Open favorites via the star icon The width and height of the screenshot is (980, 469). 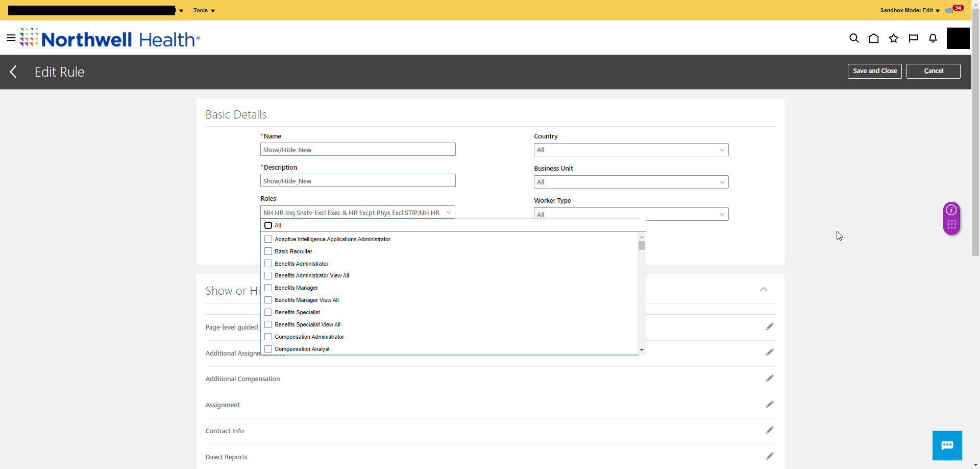(893, 38)
